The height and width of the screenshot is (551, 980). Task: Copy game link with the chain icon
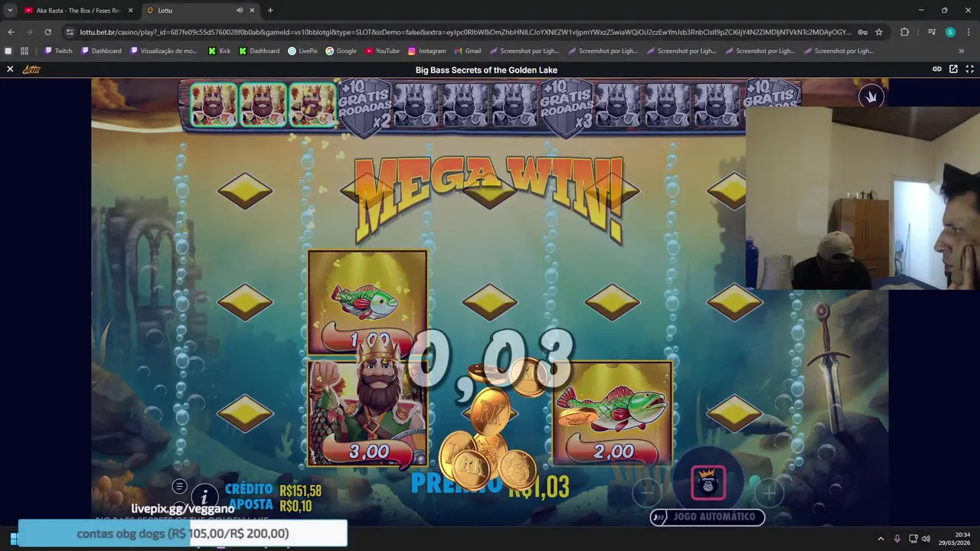coord(936,69)
